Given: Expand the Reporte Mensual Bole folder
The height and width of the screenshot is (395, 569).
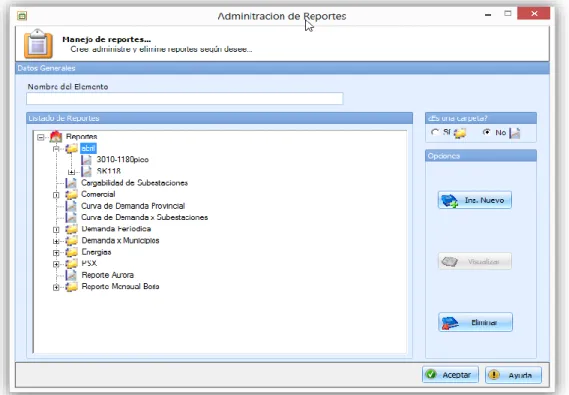Looking at the screenshot, I should (56, 287).
